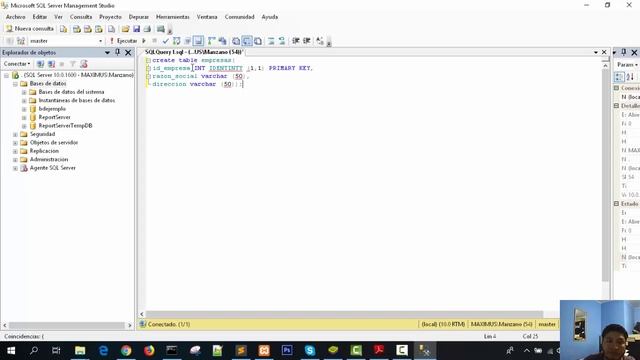Select ReportServerTempDB in the tree
Viewport: 640px width, 360px height.
[x=65, y=126]
